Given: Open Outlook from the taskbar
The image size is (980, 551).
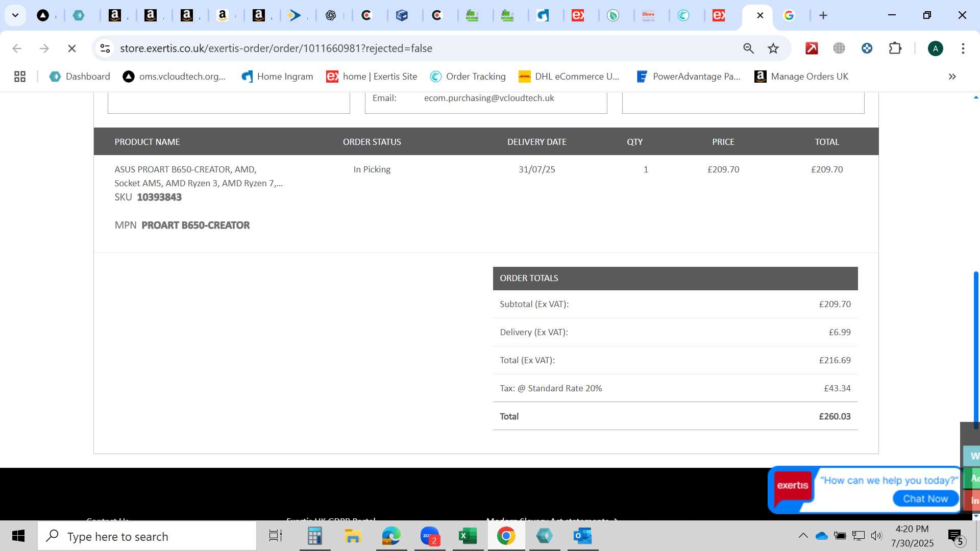Looking at the screenshot, I should pos(582,536).
